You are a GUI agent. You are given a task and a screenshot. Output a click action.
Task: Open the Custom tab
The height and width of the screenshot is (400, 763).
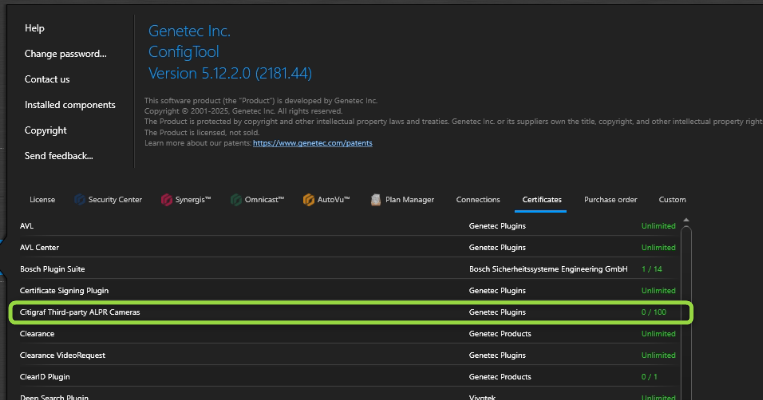[672, 199]
